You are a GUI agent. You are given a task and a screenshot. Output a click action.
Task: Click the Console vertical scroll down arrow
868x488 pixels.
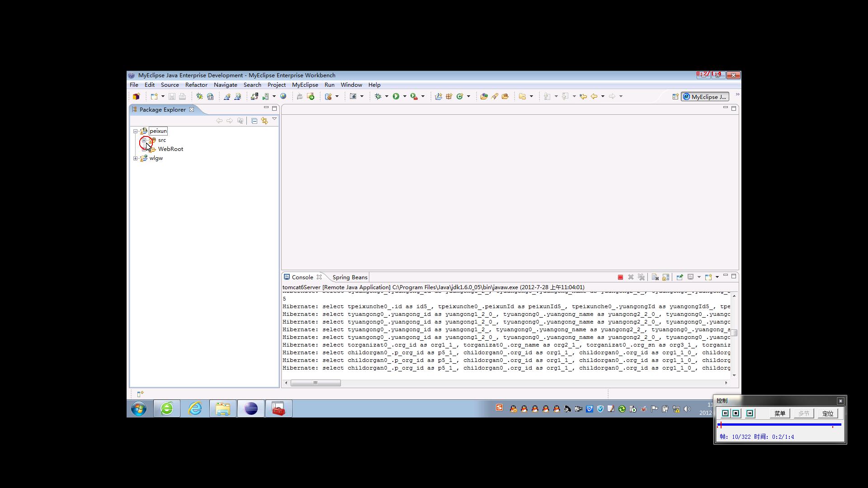(x=734, y=375)
